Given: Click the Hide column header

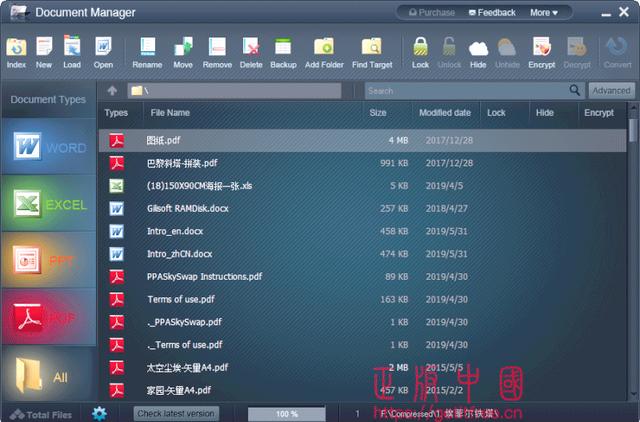Looking at the screenshot, I should [x=544, y=113].
